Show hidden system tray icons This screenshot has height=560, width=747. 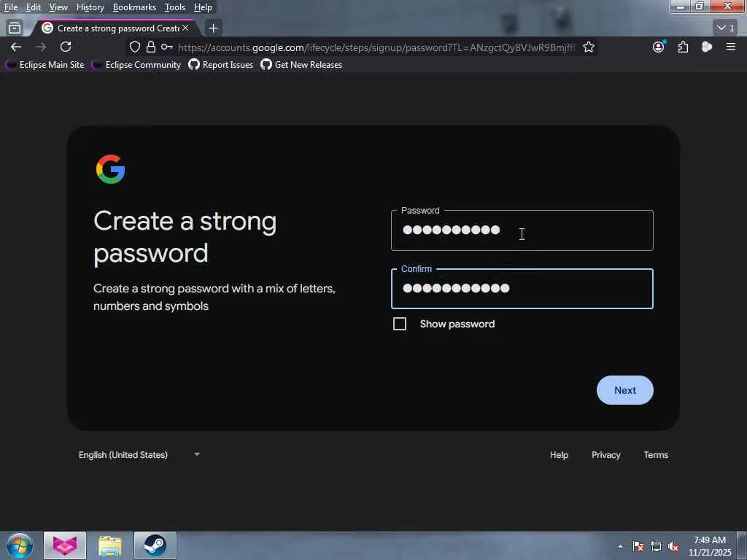click(620, 546)
